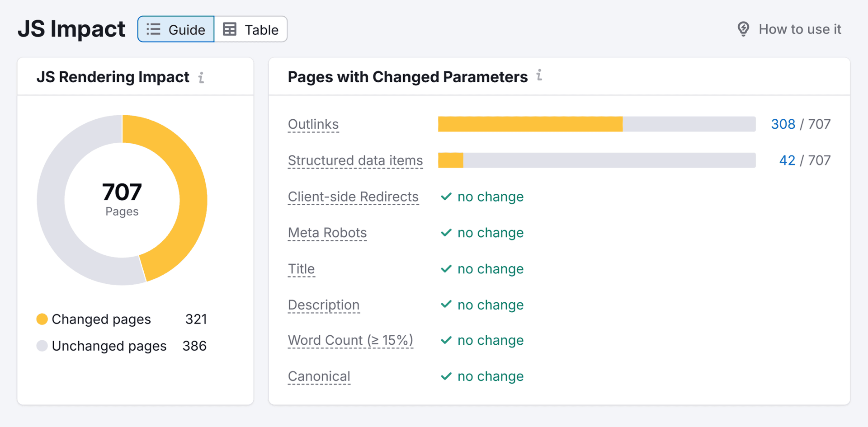Click the Table grid icon
The image size is (868, 427).
pos(230,29)
